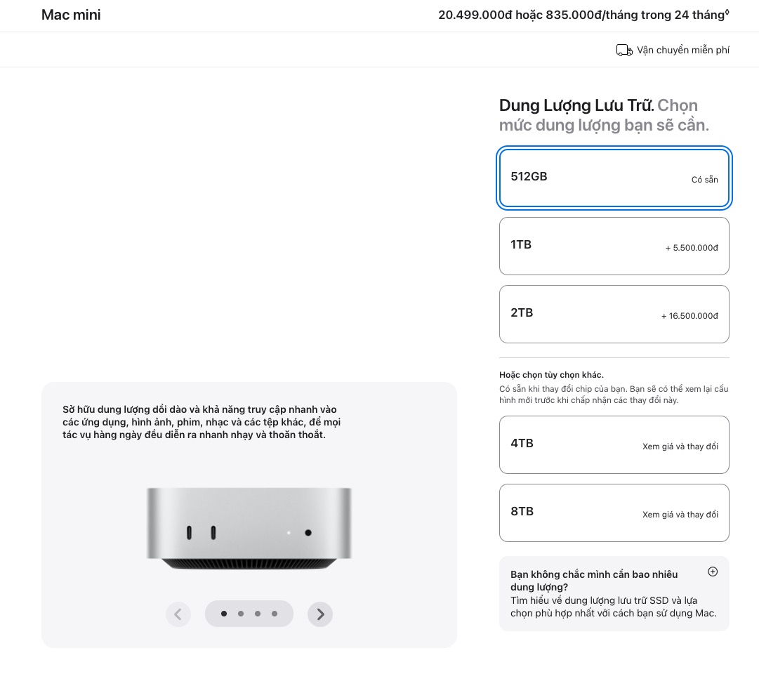This screenshot has height=700, width=759.
Task: Click the price '20.499.000đ' header text
Action: point(475,15)
